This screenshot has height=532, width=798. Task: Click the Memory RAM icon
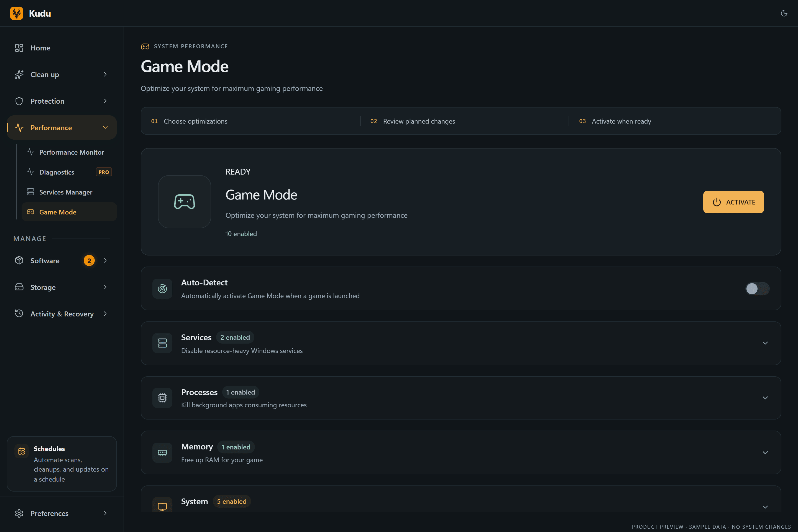pyautogui.click(x=162, y=452)
